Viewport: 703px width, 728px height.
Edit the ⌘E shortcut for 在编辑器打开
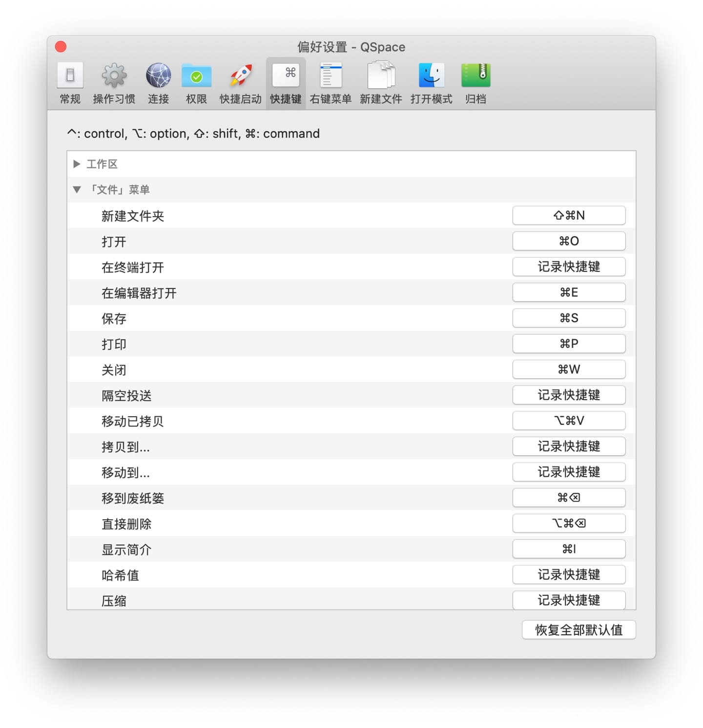pyautogui.click(x=569, y=292)
